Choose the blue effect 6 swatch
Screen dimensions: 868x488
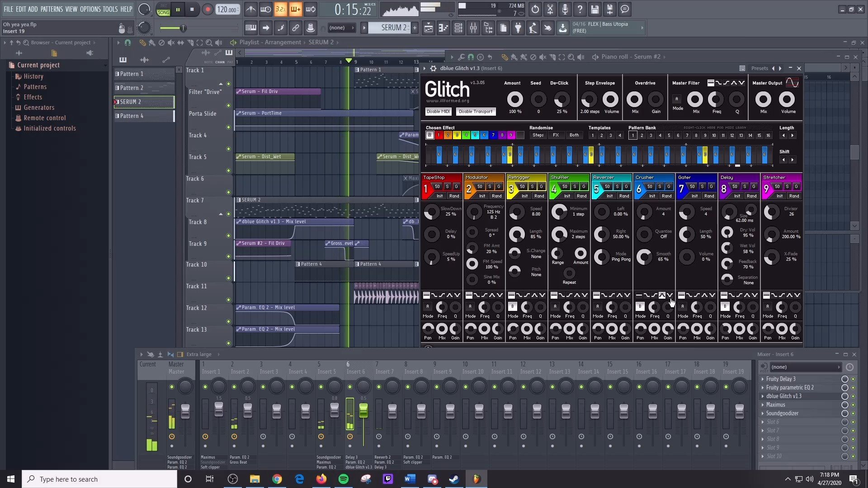[484, 135]
